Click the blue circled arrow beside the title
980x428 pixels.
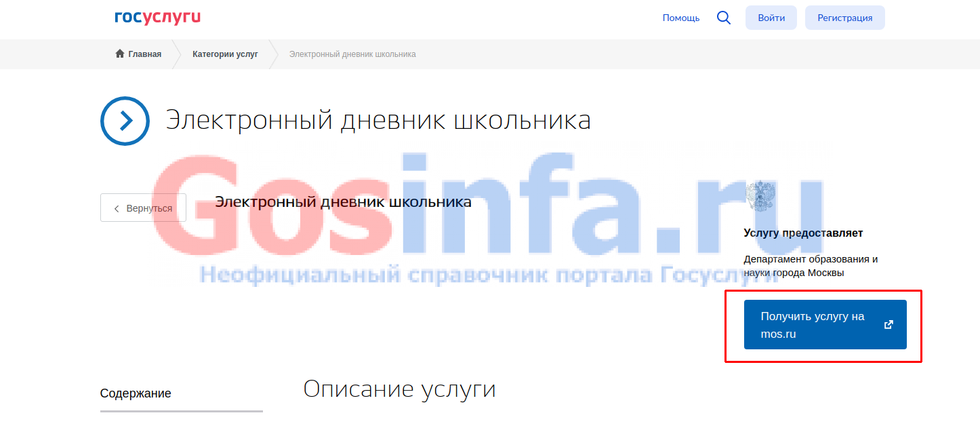point(125,121)
